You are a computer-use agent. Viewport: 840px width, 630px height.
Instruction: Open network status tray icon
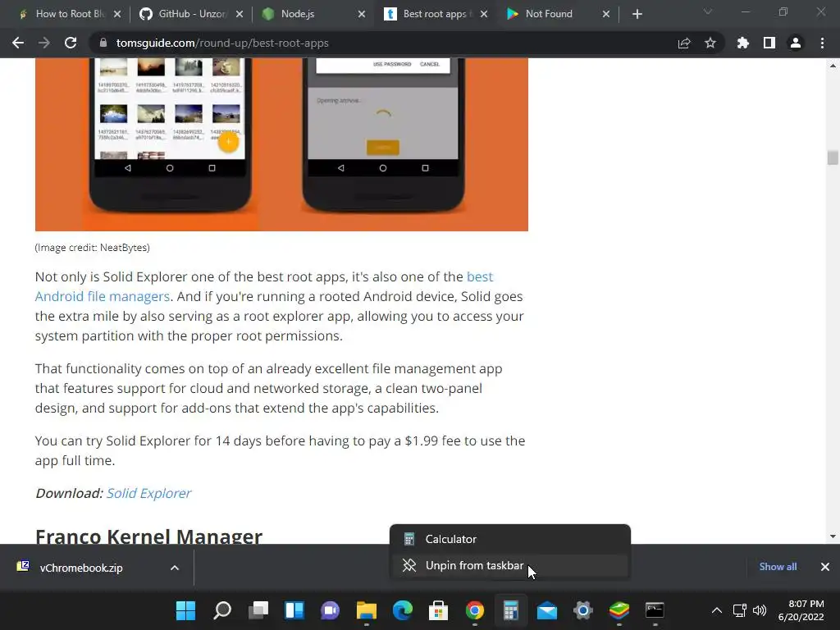click(740, 610)
